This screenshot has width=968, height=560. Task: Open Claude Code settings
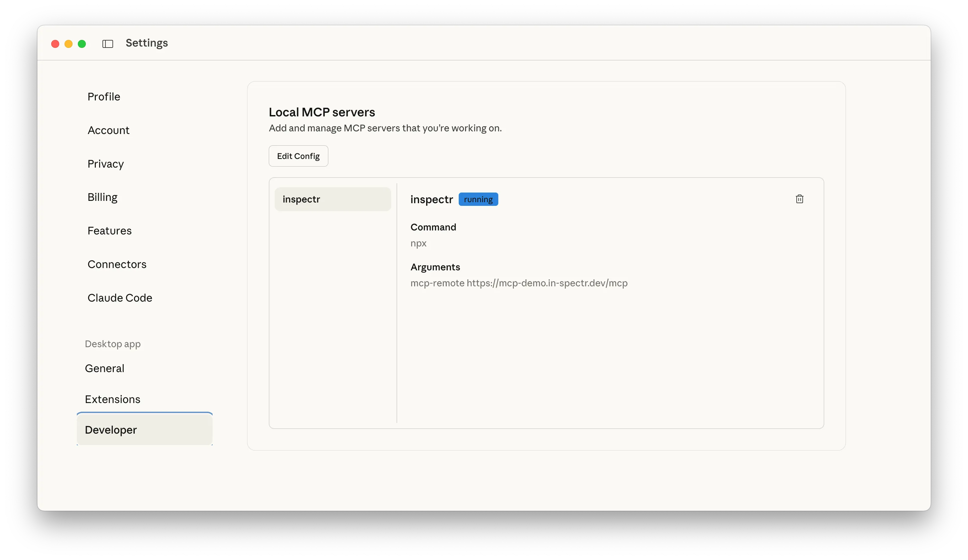[120, 298]
